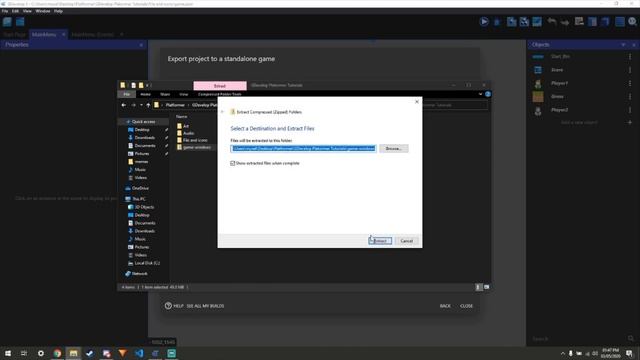Click the plus icon to add a new object

(x=630, y=122)
